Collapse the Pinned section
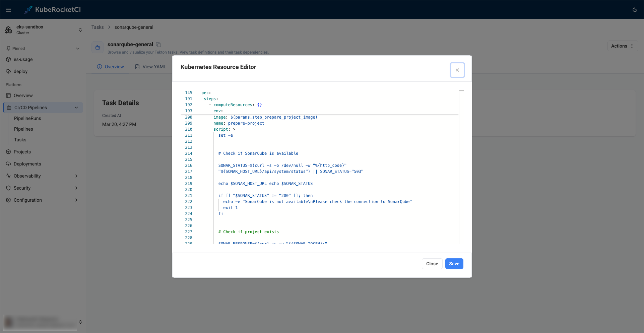The height and width of the screenshot is (333, 644). tap(78, 49)
